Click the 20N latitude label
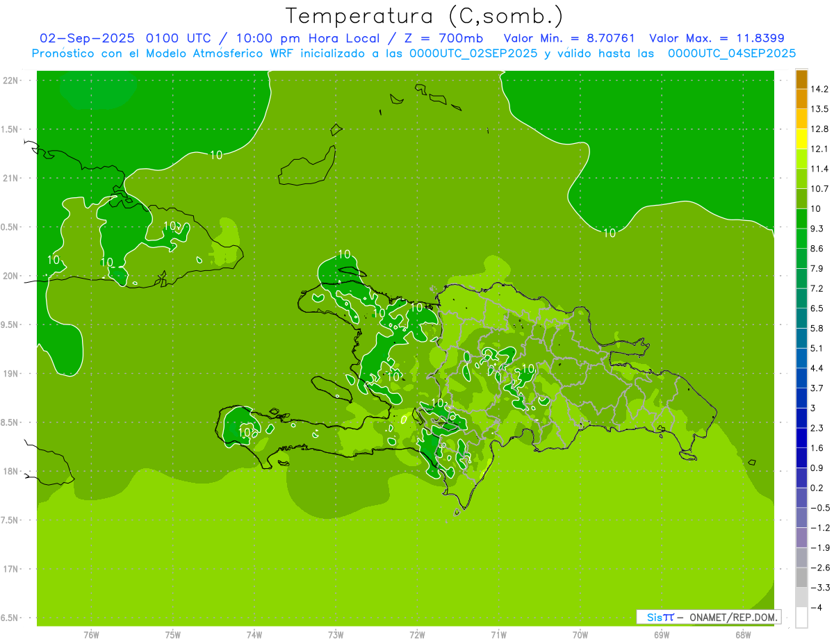The width and height of the screenshot is (834, 644). click(10, 276)
